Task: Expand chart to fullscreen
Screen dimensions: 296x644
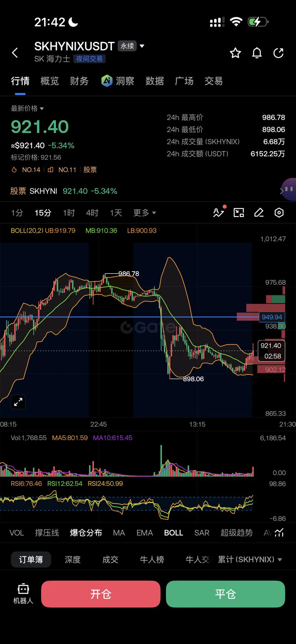Action: coord(18,402)
